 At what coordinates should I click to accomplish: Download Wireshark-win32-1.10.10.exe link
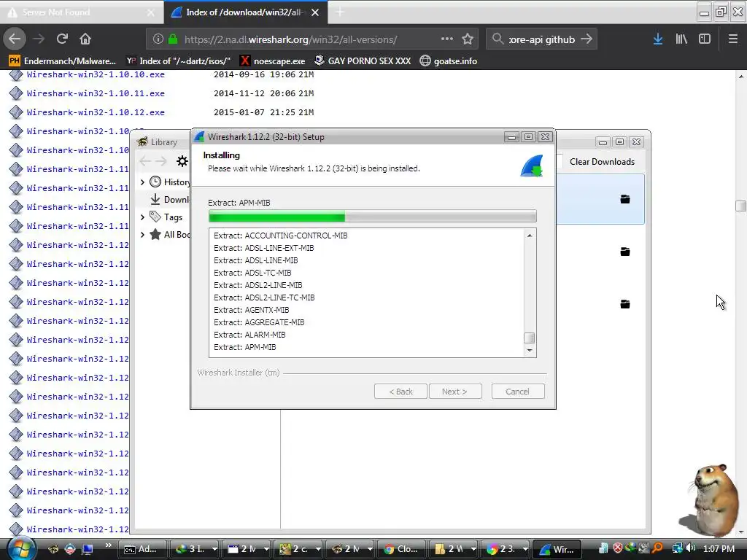[x=96, y=74]
